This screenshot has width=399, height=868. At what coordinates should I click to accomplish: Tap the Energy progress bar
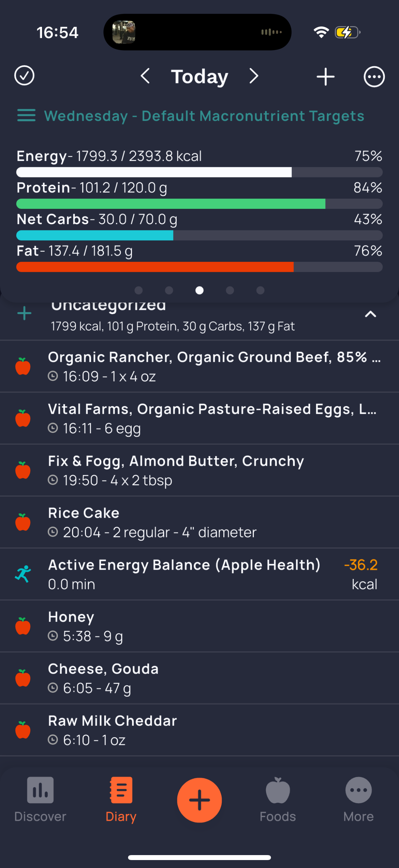coord(199,172)
